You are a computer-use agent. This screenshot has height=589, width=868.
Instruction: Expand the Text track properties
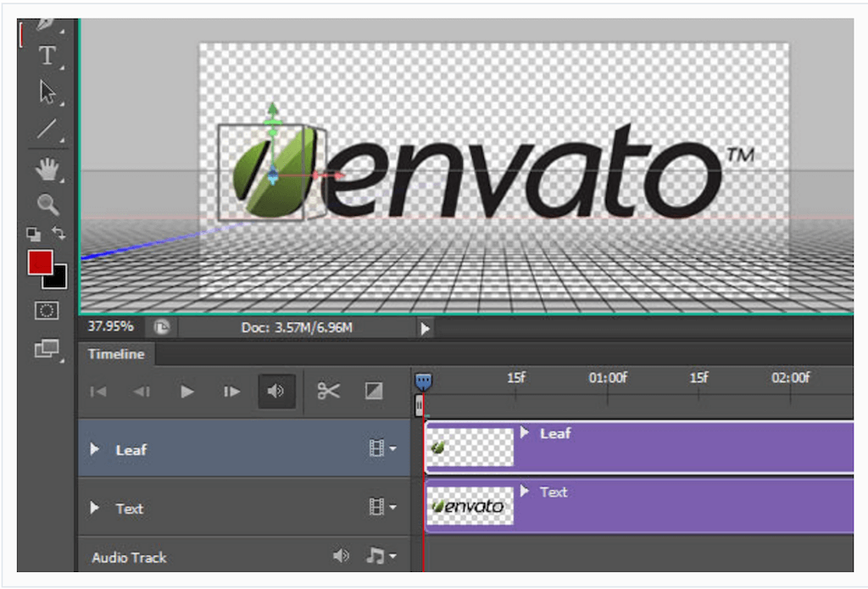pyautogui.click(x=93, y=508)
